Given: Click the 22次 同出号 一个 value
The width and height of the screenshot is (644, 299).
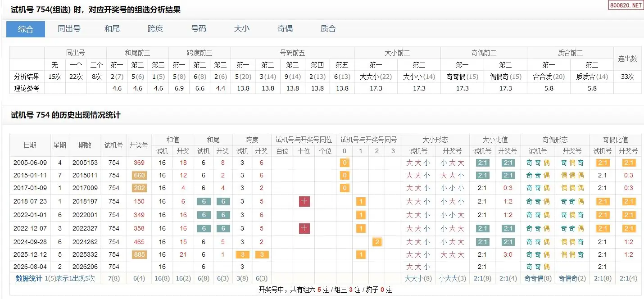Looking at the screenshot, I should (x=76, y=77).
